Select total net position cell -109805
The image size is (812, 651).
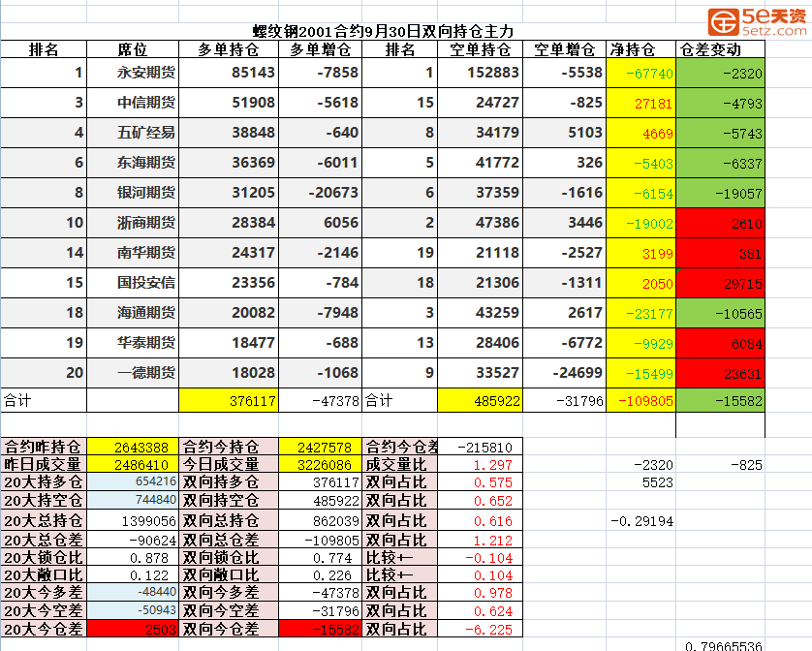641,400
